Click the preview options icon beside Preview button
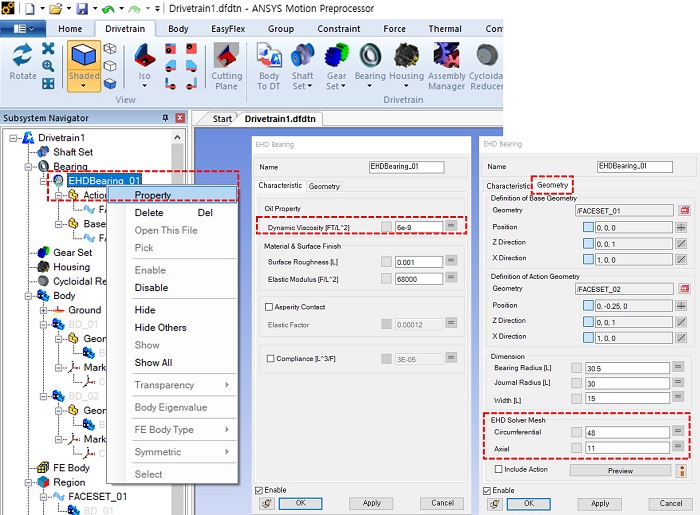Image resolution: width=700 pixels, height=515 pixels. point(681,470)
